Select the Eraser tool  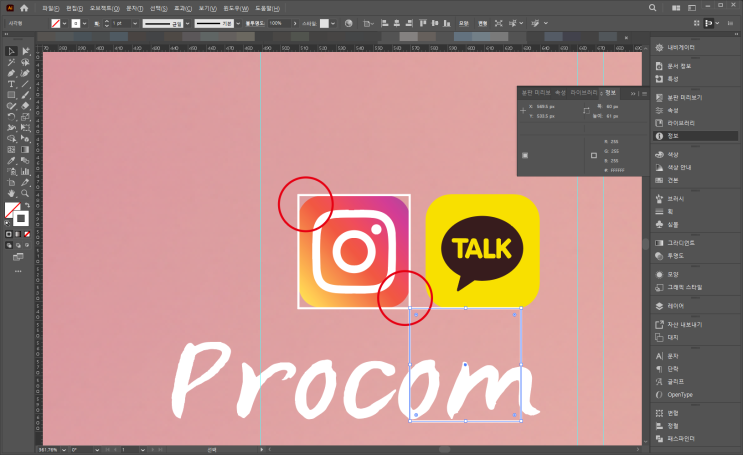pos(25,106)
